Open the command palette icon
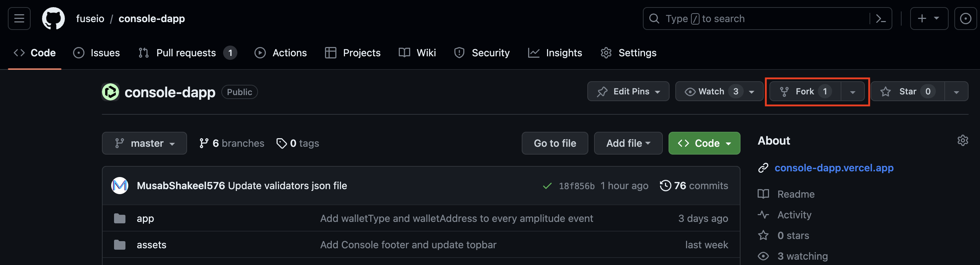Screen dimensions: 980x265 pyautogui.click(x=881, y=19)
